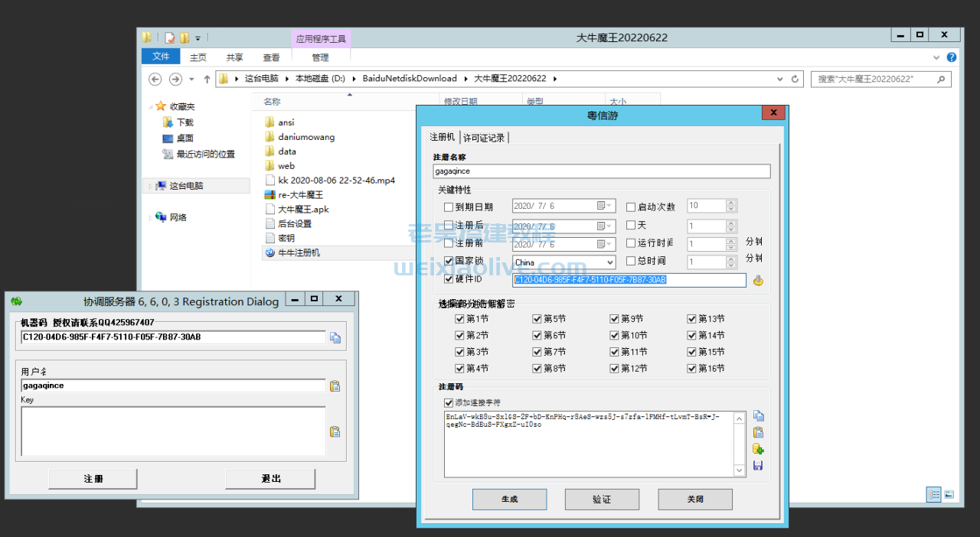The image size is (980, 537).
Task: Increase 启动次数 with the up stepper arrow
Action: pos(730,201)
